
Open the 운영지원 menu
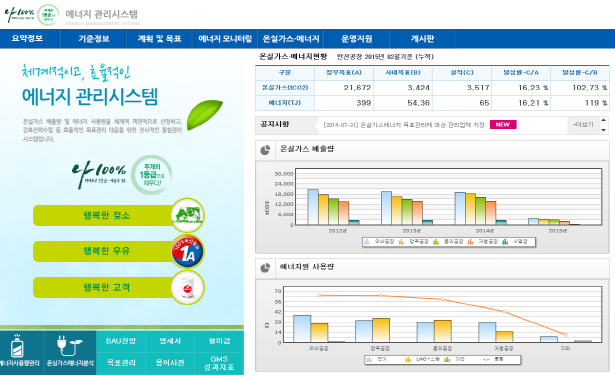pyautogui.click(x=357, y=38)
